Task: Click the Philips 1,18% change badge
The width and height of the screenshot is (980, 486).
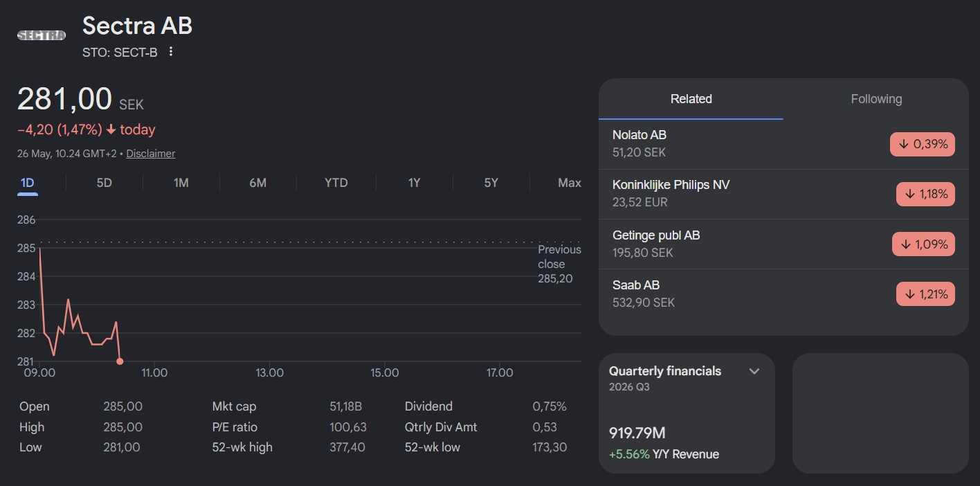Action: [925, 194]
